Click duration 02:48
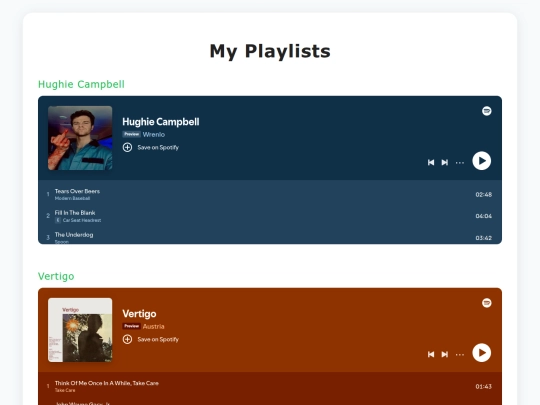Image resolution: width=540 pixels, height=405 pixels. 484,195
